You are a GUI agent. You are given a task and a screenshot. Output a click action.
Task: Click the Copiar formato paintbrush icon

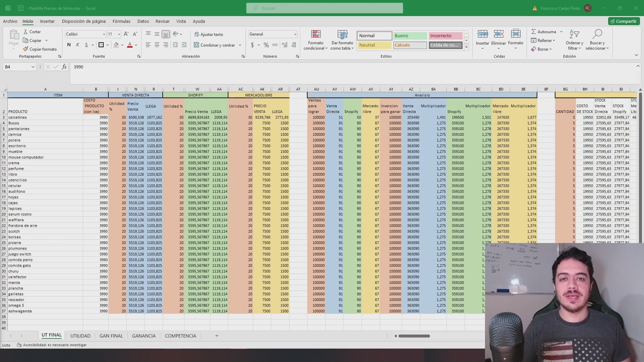click(x=25, y=49)
